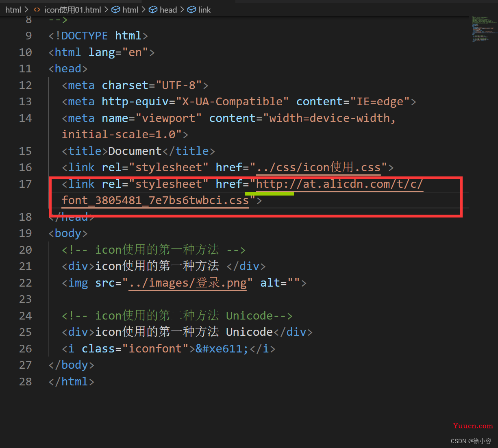Click the Yuucn.com watermark text
Viewport: 498px width, 448px height.
[x=473, y=426]
